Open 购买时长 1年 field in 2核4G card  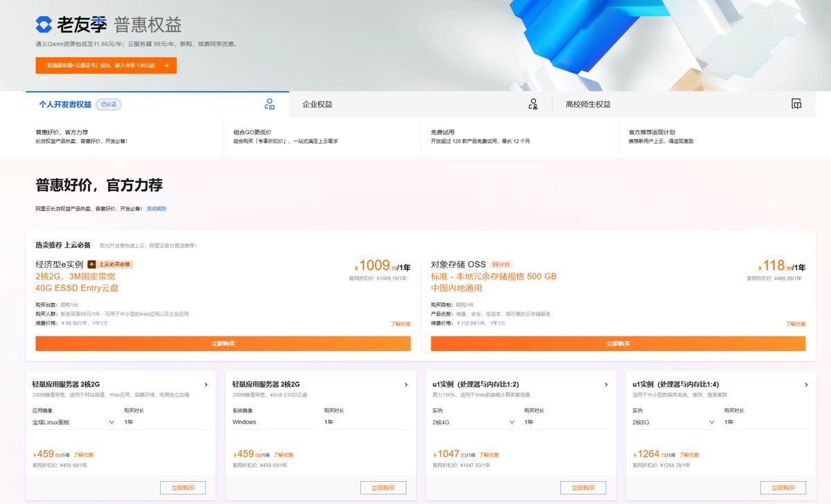pos(566,422)
